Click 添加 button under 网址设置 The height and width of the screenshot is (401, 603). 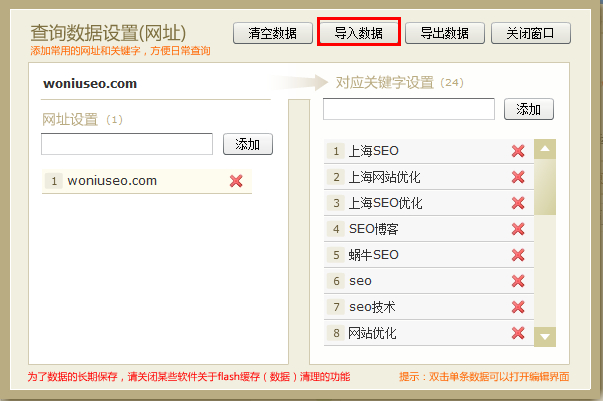coord(248,145)
